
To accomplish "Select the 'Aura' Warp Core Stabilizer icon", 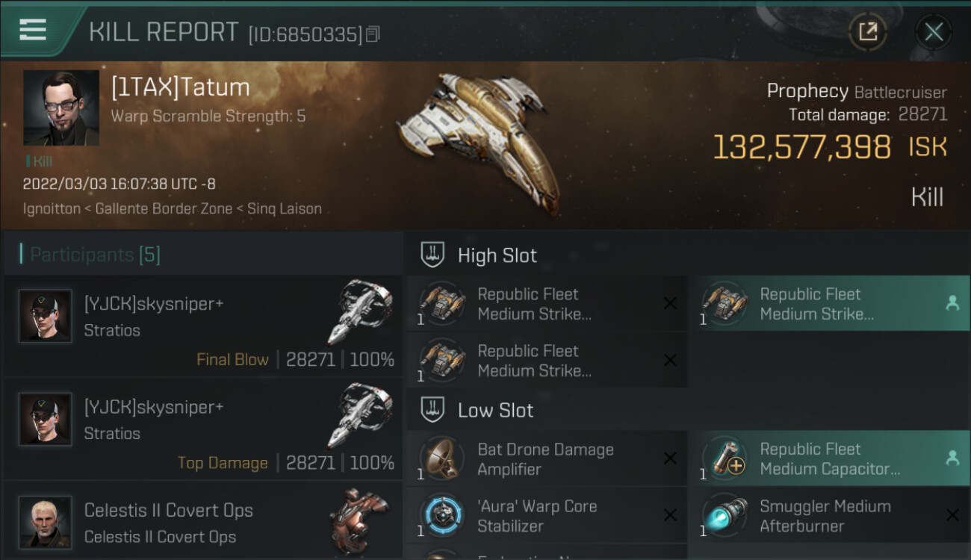I will [441, 515].
